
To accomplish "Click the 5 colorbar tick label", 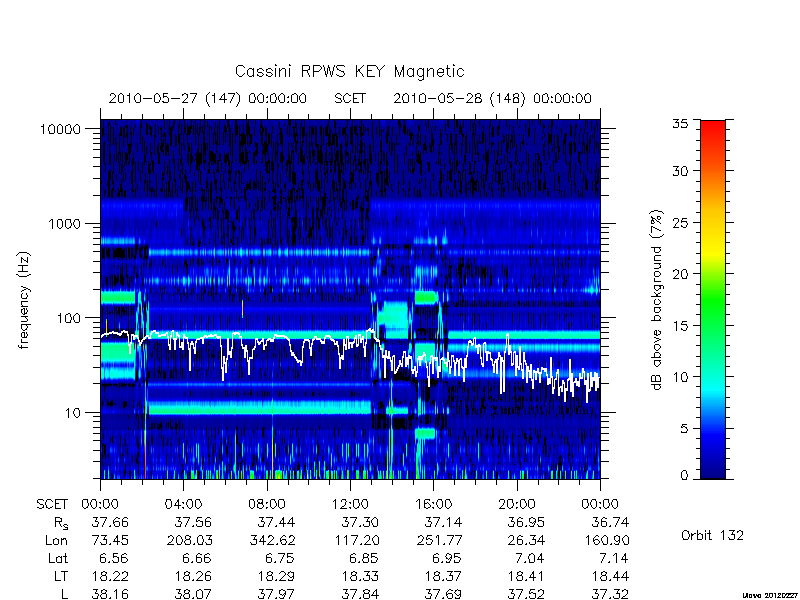I will pyautogui.click(x=684, y=429).
